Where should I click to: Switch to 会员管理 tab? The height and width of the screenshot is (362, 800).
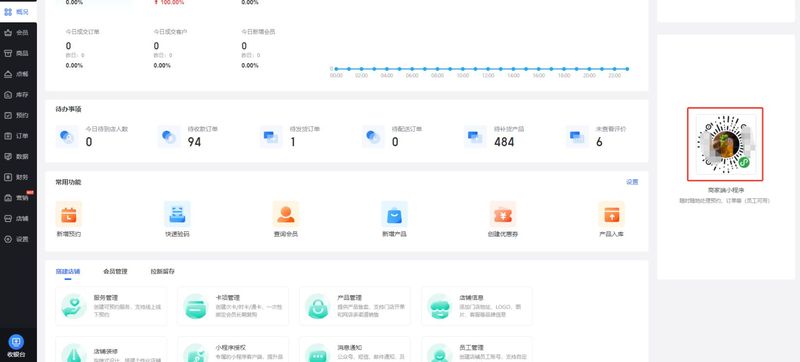pyautogui.click(x=115, y=272)
